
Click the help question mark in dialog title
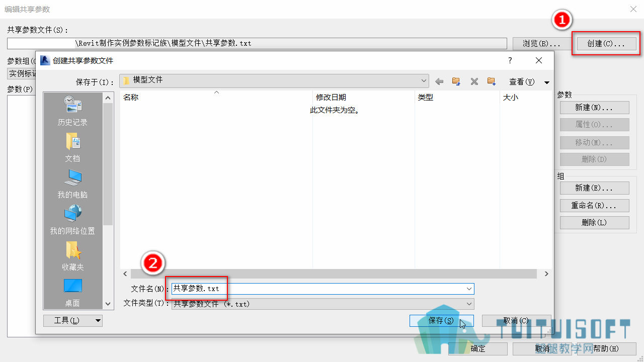coord(510,60)
